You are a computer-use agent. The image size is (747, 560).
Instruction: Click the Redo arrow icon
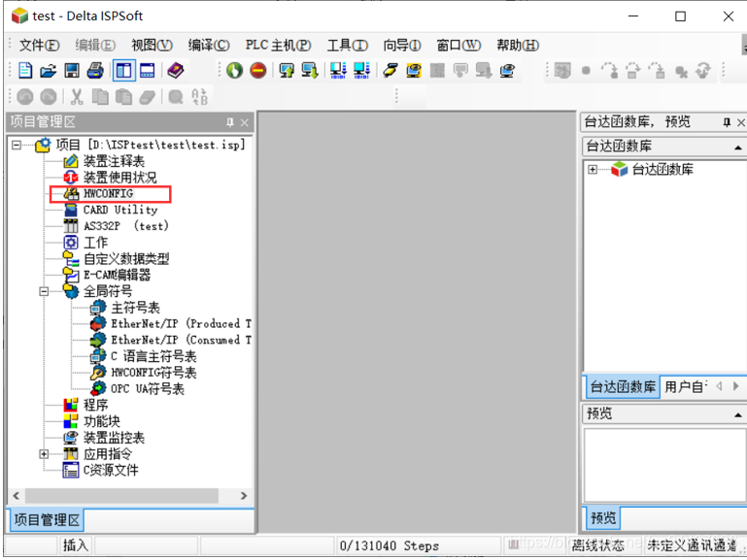[x=49, y=97]
